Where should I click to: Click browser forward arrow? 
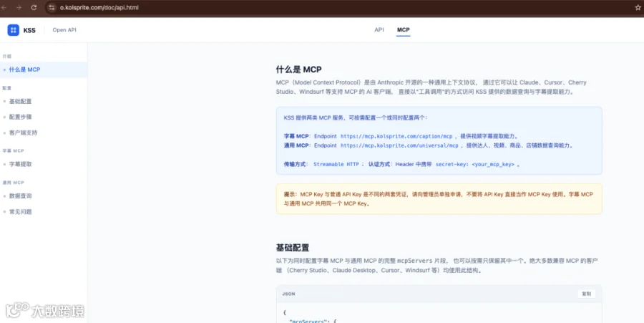(19, 7)
